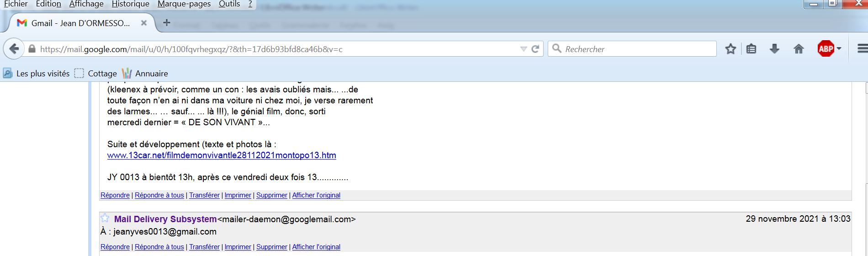Open a new tab with the plus button
The width and height of the screenshot is (868, 256).
[167, 22]
